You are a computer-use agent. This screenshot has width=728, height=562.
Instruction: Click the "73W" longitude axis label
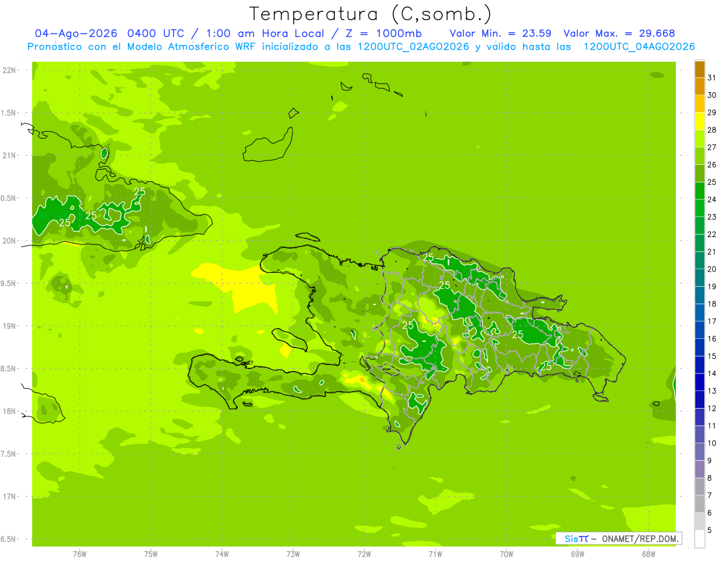coord(293,554)
